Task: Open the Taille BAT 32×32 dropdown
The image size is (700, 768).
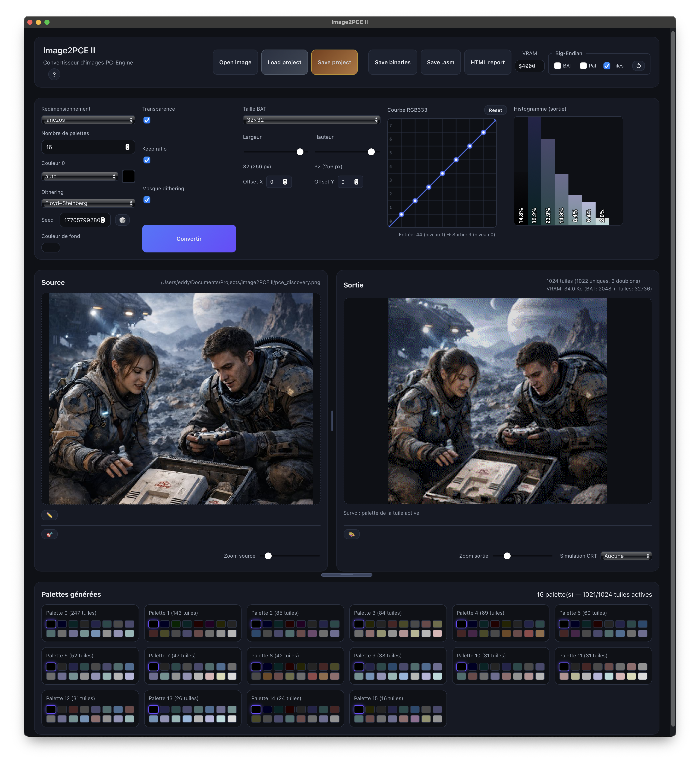Action: click(311, 120)
